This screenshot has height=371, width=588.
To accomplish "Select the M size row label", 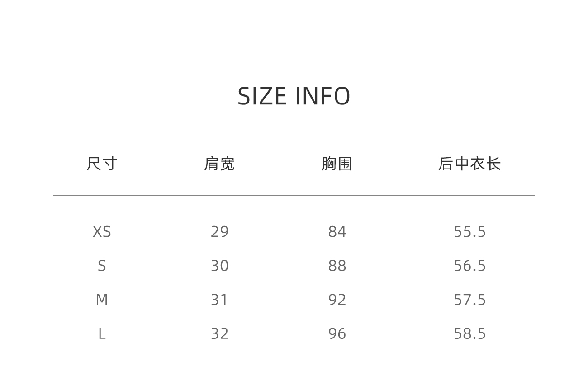I will [x=102, y=300].
